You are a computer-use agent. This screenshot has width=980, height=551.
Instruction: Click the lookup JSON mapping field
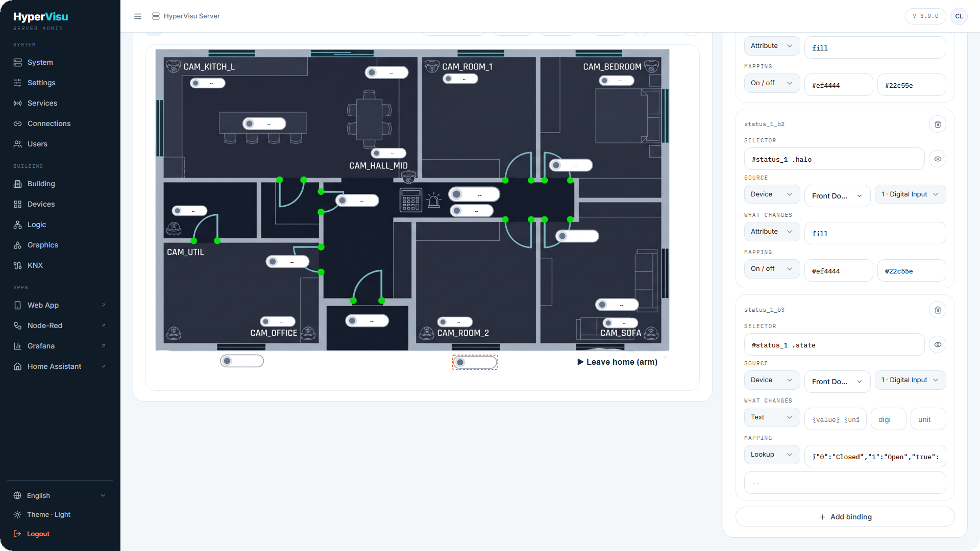[x=875, y=457]
